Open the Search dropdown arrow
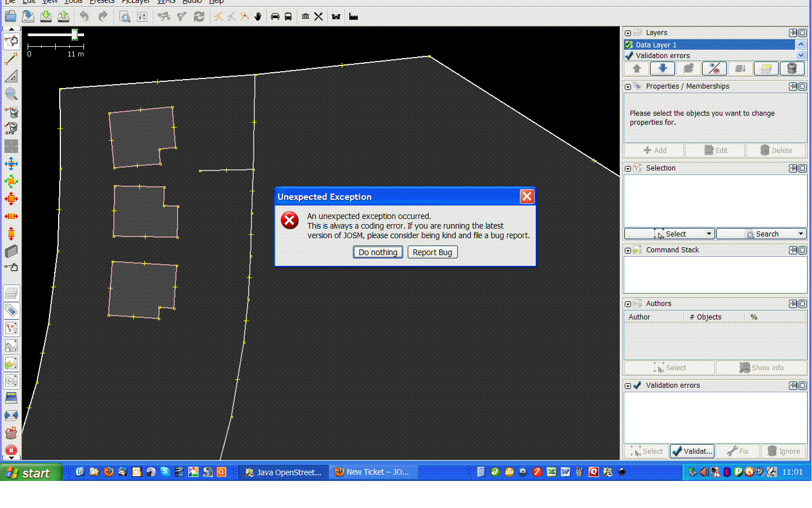The height and width of the screenshot is (508, 812). coord(801,234)
